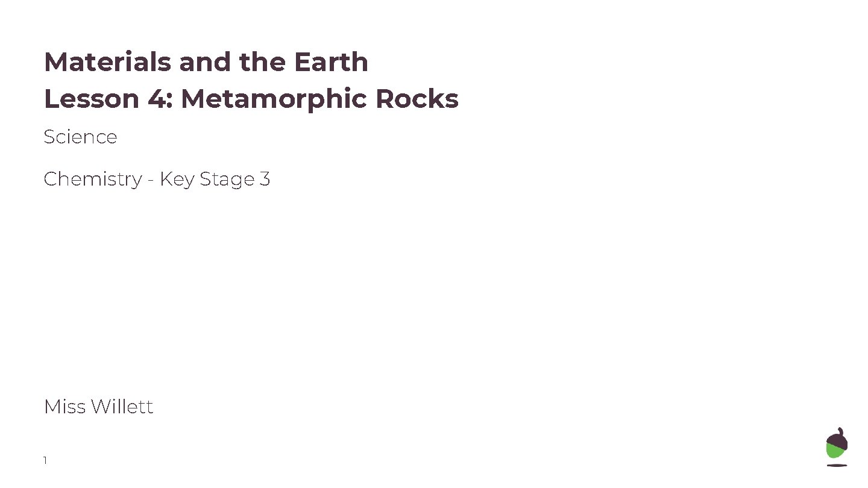Select the Science subject text

click(81, 137)
